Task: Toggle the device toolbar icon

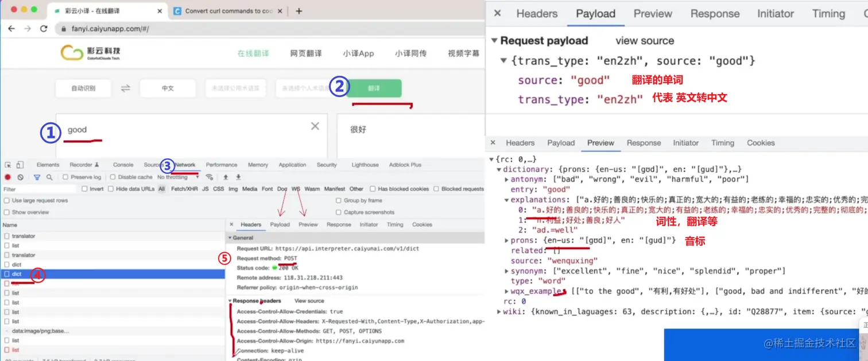Action: [20, 165]
